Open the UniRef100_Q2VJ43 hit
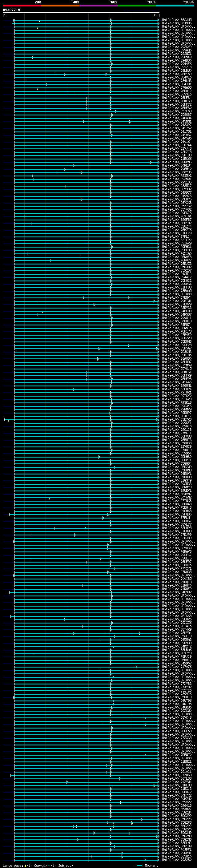The height and width of the screenshot is (868, 197). 177,149
